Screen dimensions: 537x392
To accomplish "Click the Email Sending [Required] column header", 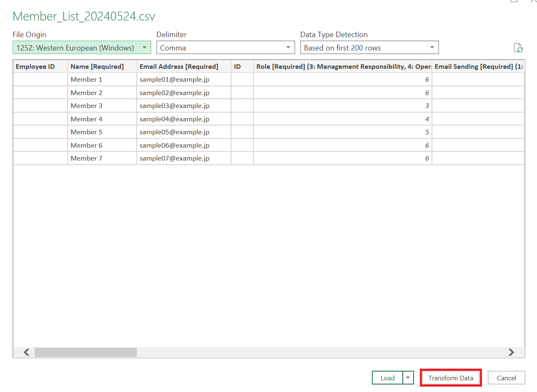I will pos(478,66).
